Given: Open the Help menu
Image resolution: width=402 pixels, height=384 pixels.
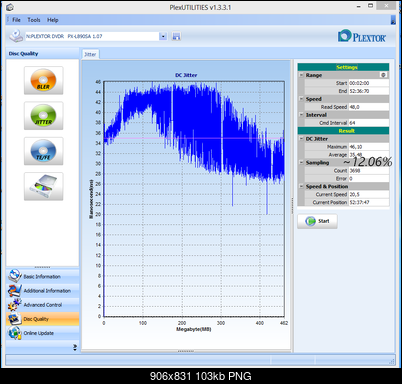Looking at the screenshot, I should pos(53,20).
